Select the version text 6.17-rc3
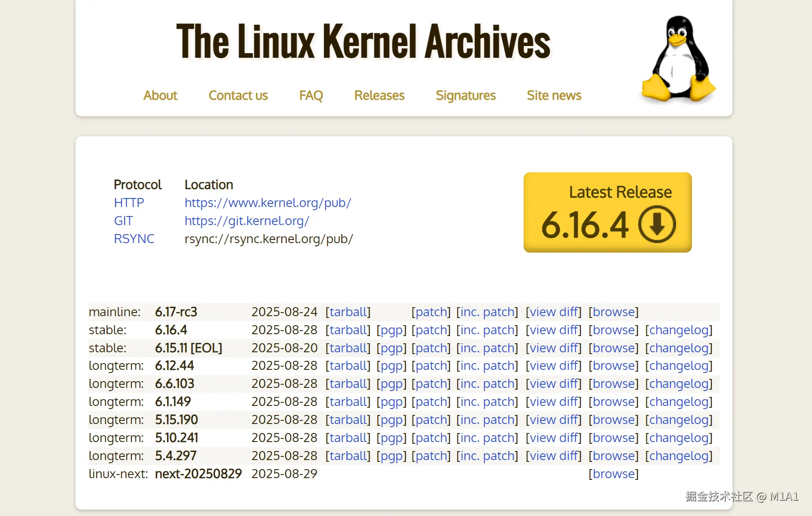The height and width of the screenshot is (516, 812). 176,312
